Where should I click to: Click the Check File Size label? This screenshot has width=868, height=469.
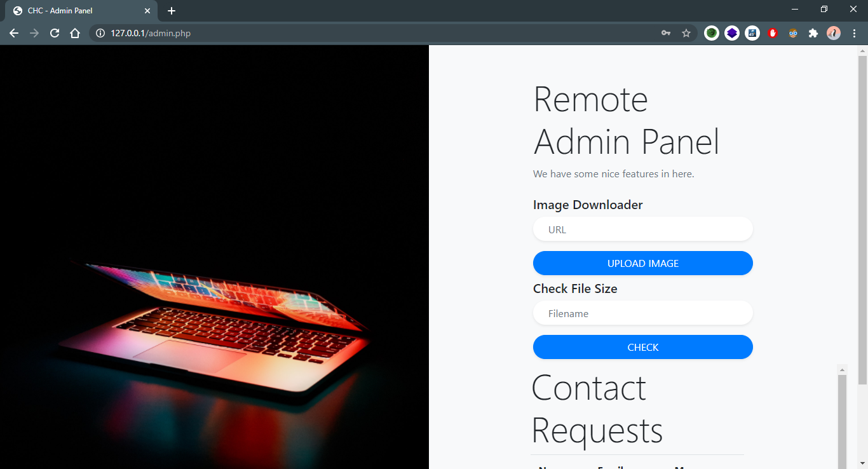coord(575,289)
